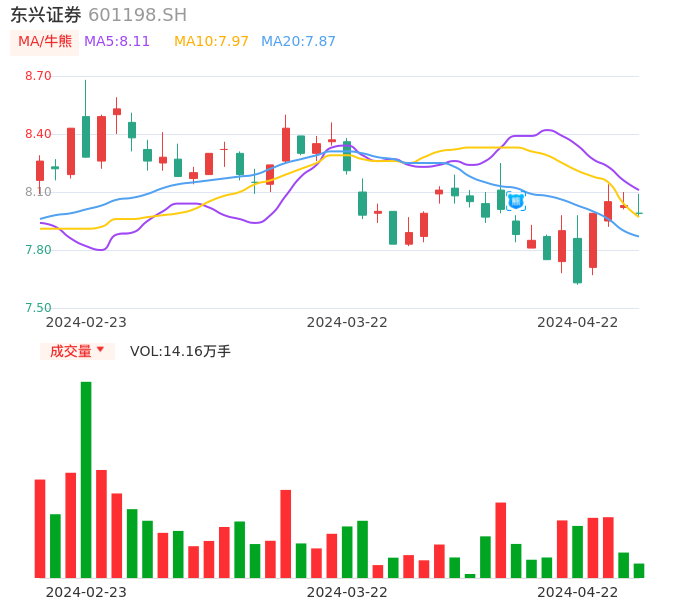Click 2024-02-23 date under the candlestick chart
The height and width of the screenshot is (606, 686).
coord(86,322)
